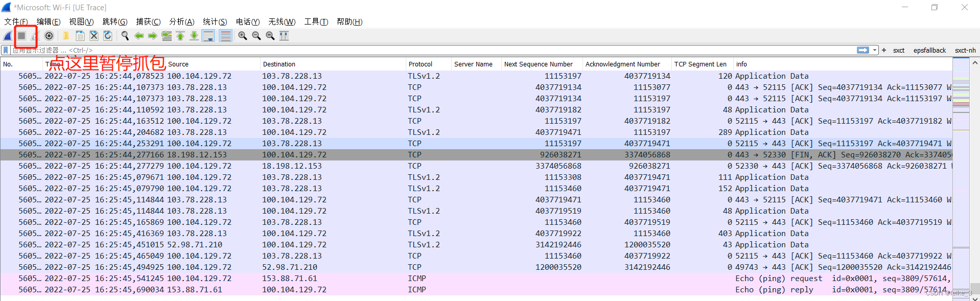Image resolution: width=980 pixels, height=301 pixels.
Task: Open the 无线(W) menu
Action: click(282, 21)
